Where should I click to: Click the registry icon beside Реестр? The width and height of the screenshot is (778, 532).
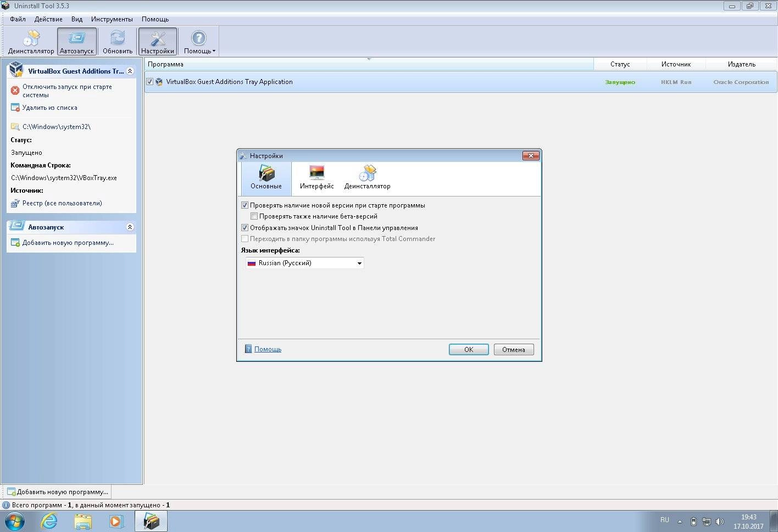[15, 203]
